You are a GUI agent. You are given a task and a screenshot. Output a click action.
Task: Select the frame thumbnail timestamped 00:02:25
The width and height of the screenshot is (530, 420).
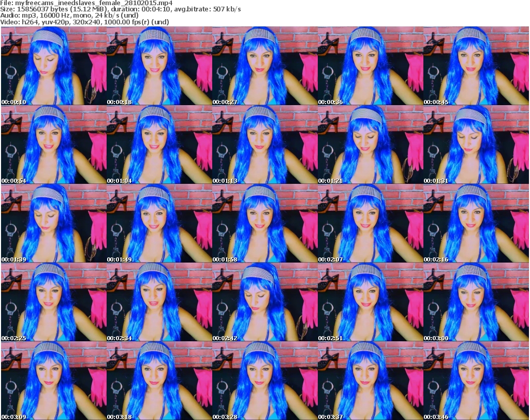pos(54,302)
